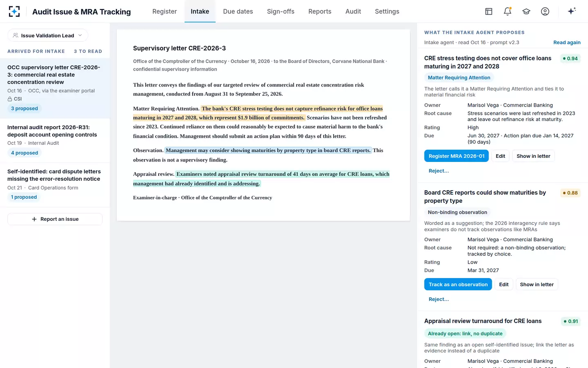
Task: Edit the Board CRE reports proposal
Action: tap(504, 285)
